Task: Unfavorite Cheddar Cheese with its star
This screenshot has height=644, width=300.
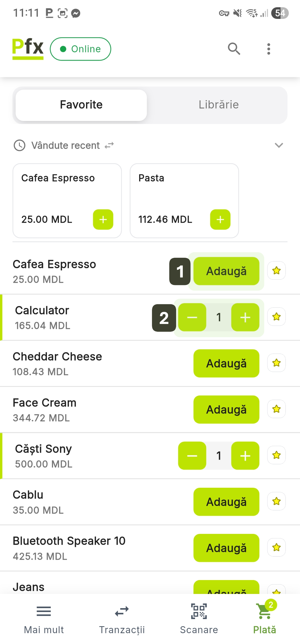Action: tap(276, 363)
